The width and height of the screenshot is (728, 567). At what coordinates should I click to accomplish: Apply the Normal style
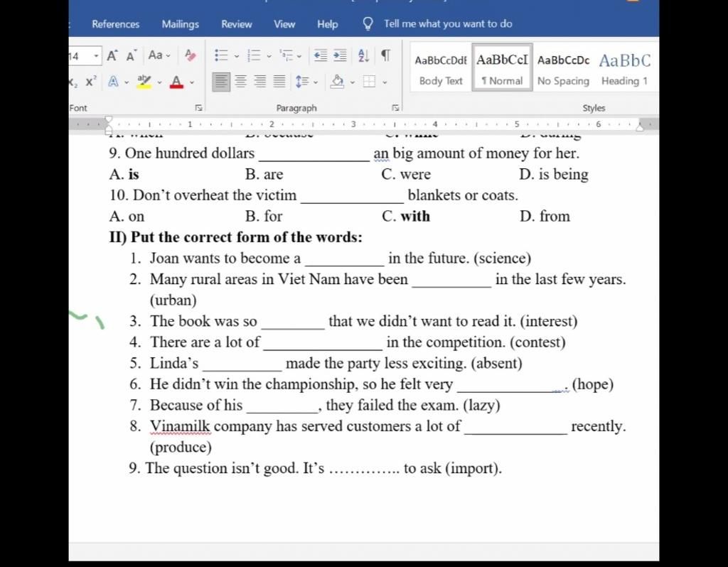click(502, 67)
